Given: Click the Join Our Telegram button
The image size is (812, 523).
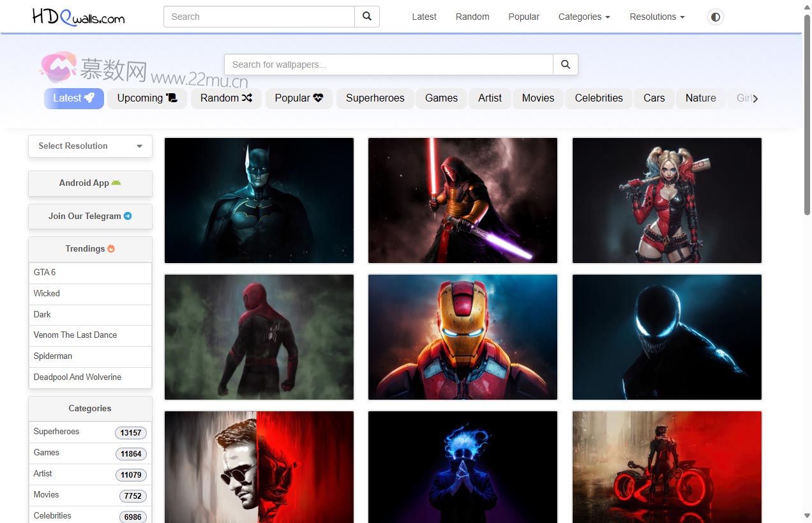Looking at the screenshot, I should pos(90,216).
